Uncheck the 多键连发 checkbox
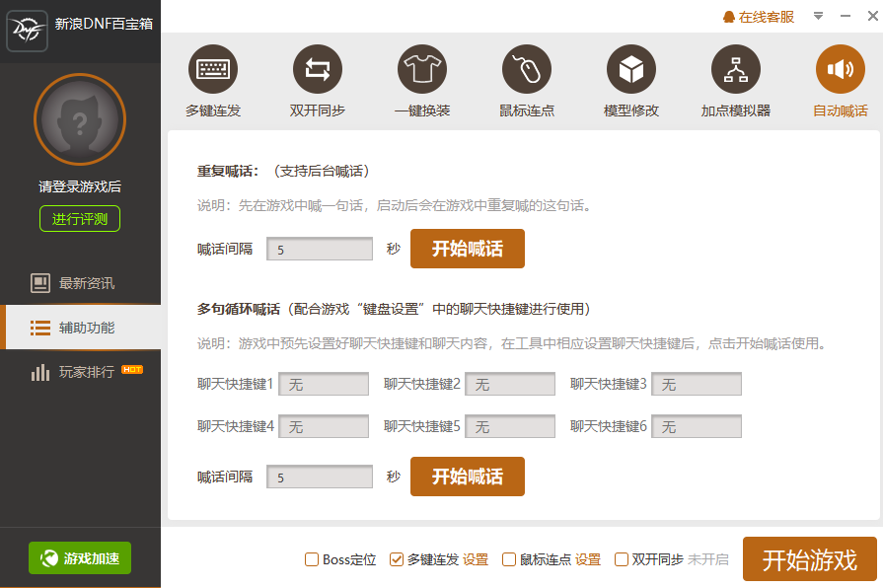 (x=396, y=559)
